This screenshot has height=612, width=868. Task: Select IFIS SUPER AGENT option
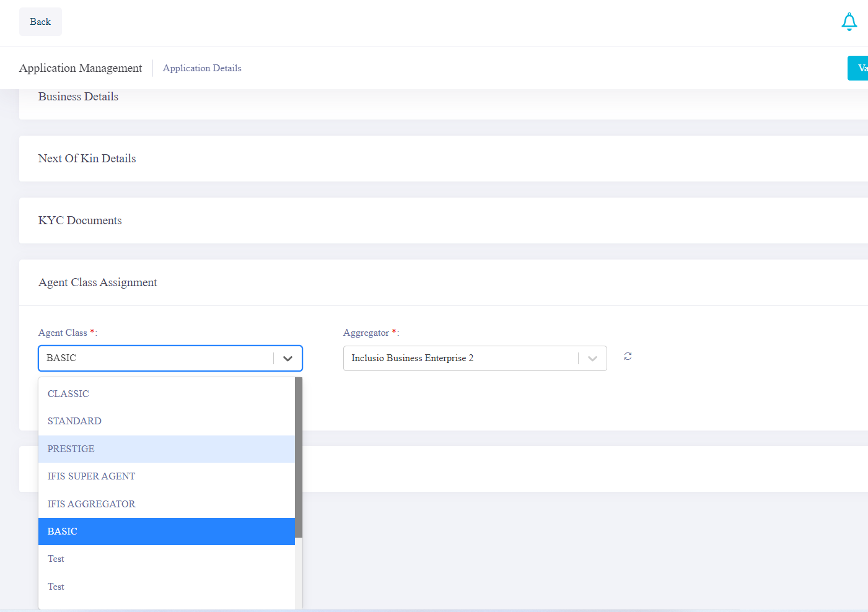point(91,476)
